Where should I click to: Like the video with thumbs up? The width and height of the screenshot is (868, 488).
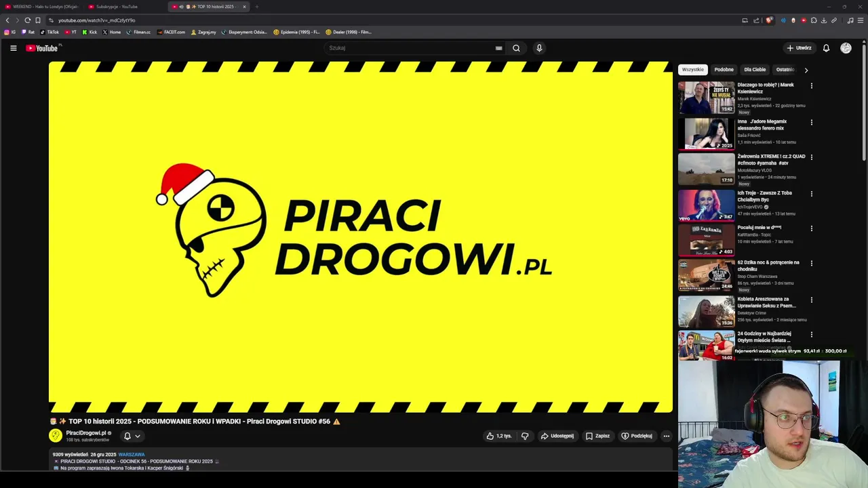coord(499,436)
